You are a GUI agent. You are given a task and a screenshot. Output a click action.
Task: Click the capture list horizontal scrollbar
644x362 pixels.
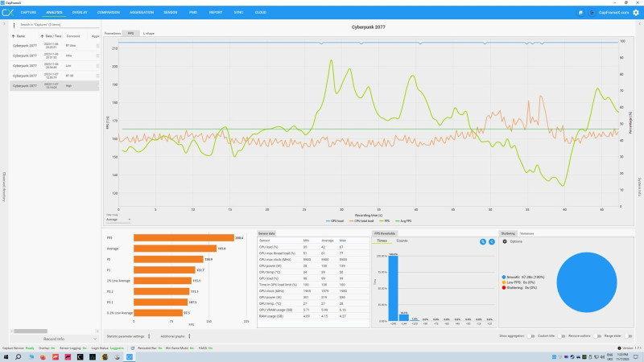pos(31,331)
